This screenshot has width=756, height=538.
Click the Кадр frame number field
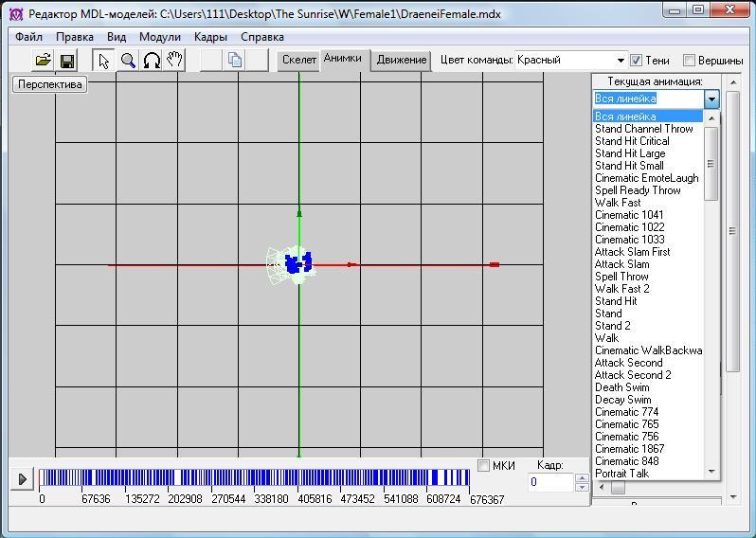pos(550,482)
